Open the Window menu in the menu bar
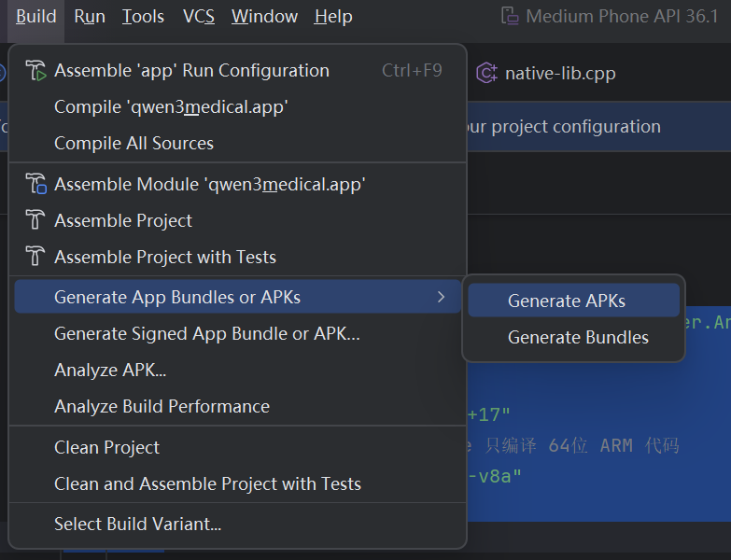Image resolution: width=731 pixels, height=560 pixels. point(265,17)
